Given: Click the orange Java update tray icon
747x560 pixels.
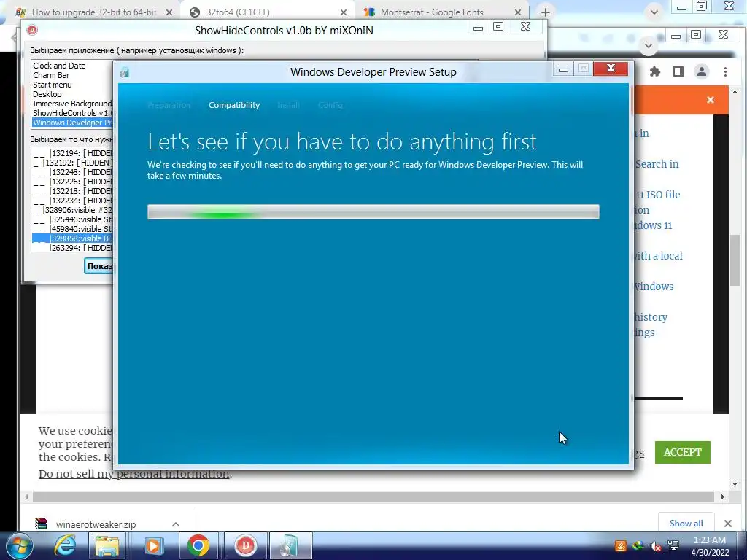Looking at the screenshot, I should 620,546.
